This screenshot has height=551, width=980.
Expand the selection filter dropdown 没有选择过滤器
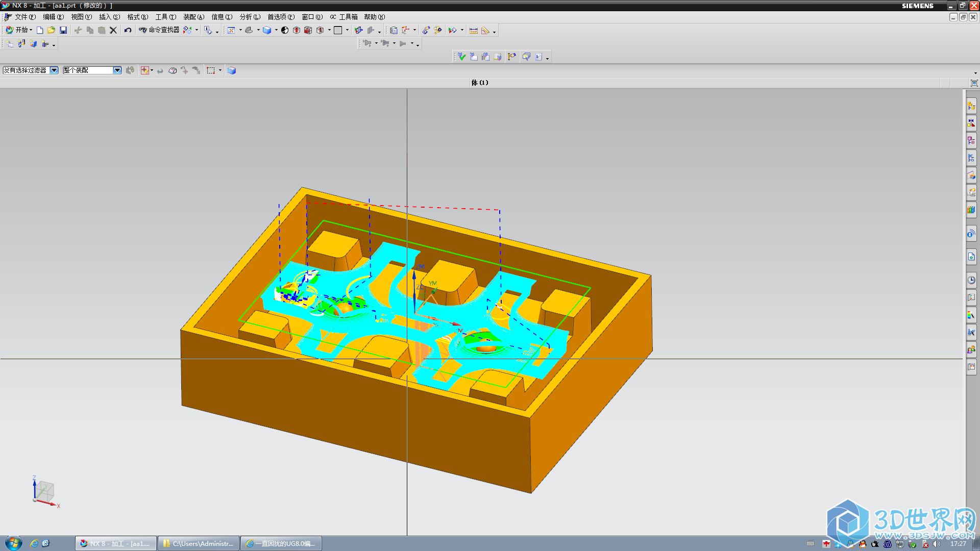point(54,70)
